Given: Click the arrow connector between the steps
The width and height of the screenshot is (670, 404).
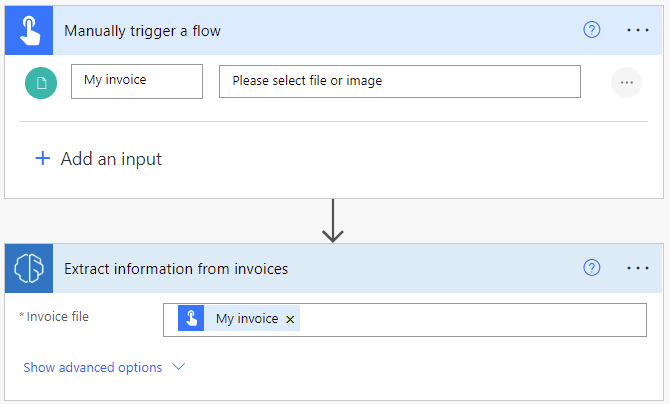Looking at the screenshot, I should [333, 221].
